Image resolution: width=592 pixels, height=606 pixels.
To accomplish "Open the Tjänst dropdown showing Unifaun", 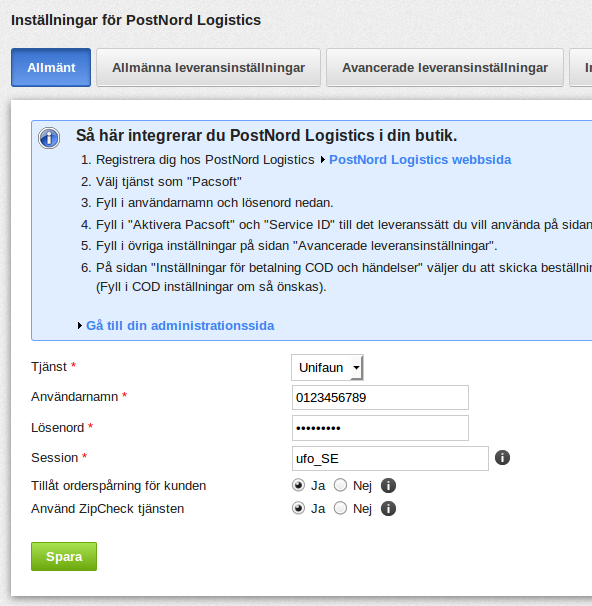I will (327, 367).
